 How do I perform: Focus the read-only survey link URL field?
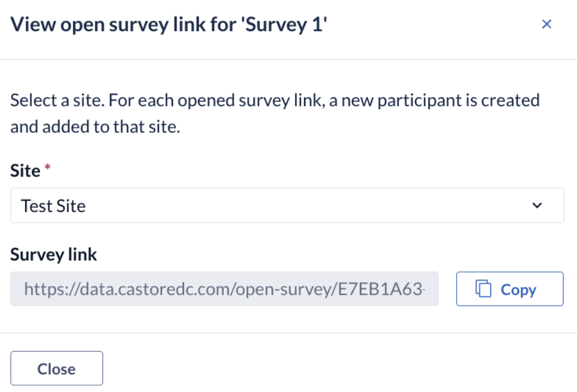click(x=224, y=288)
